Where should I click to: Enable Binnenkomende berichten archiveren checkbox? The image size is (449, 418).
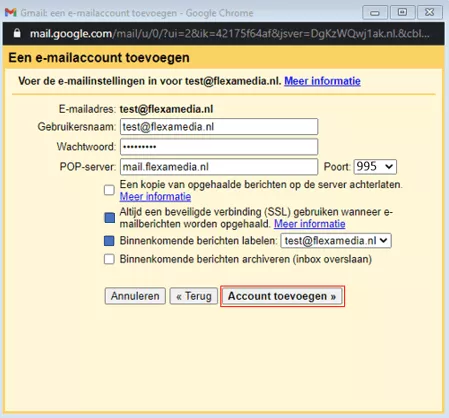[109, 259]
